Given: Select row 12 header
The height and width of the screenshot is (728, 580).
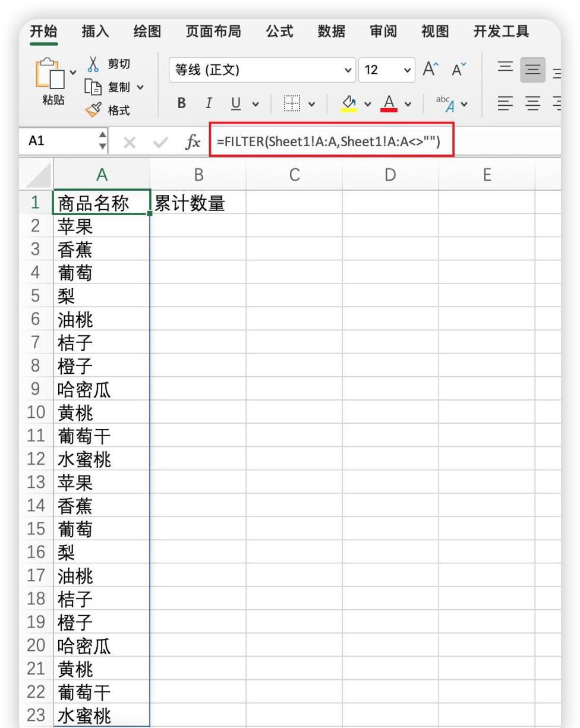Looking at the screenshot, I should pos(36,459).
